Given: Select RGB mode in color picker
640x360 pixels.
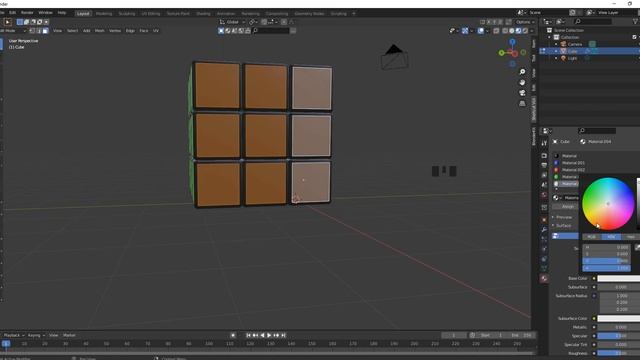Looking at the screenshot, I should point(591,237).
